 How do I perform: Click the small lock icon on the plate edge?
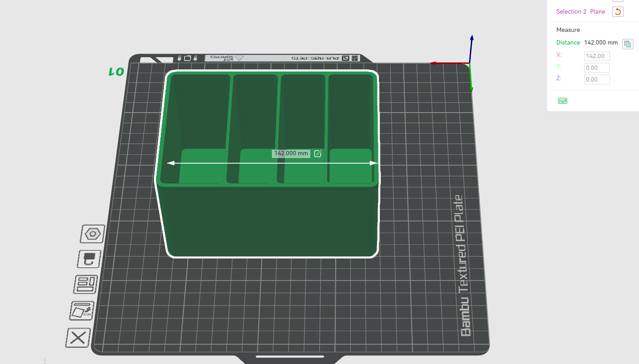click(179, 57)
